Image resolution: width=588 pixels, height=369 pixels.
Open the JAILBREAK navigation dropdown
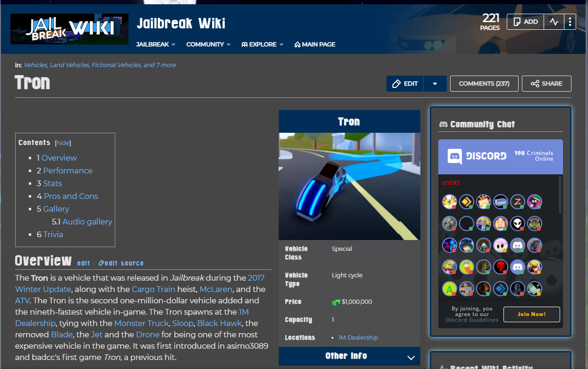pos(155,44)
